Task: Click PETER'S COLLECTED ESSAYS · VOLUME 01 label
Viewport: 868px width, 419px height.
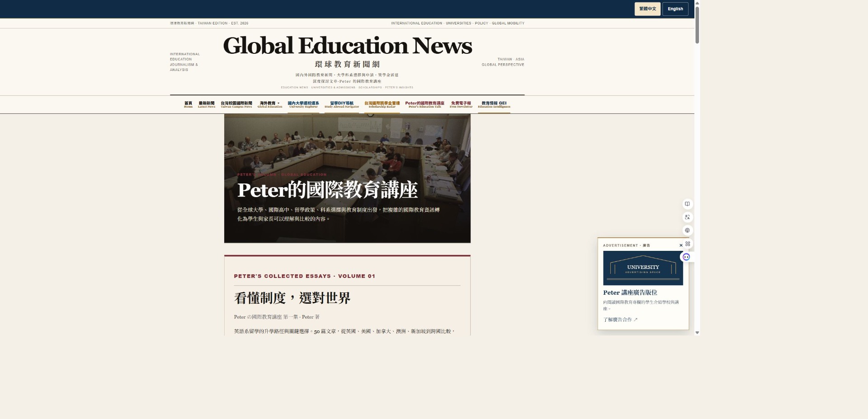Action: pyautogui.click(x=305, y=276)
